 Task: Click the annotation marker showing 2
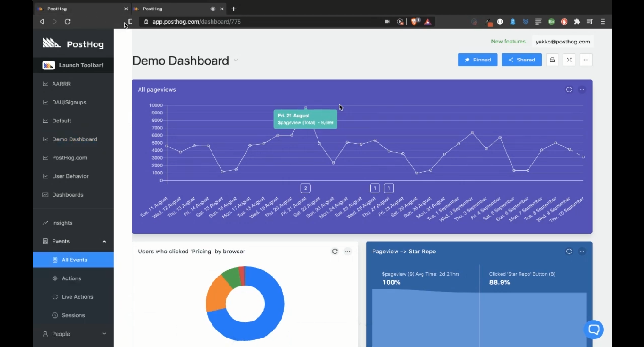[x=306, y=188]
